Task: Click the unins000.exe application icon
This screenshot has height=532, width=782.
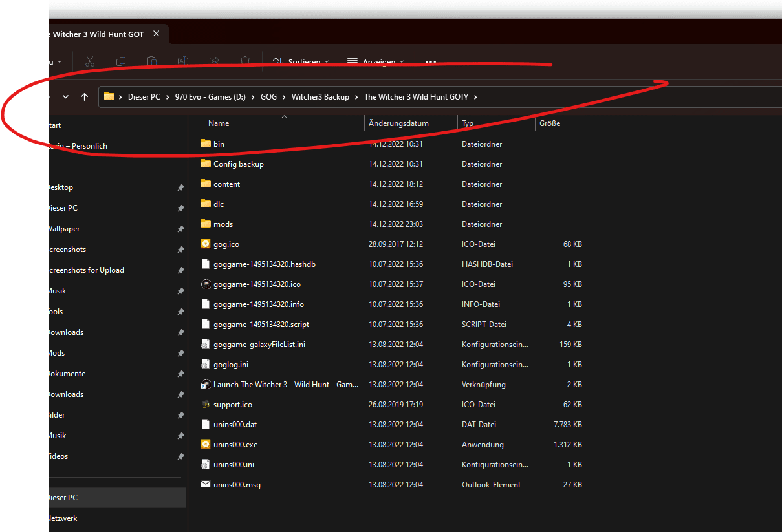Action: (x=206, y=444)
